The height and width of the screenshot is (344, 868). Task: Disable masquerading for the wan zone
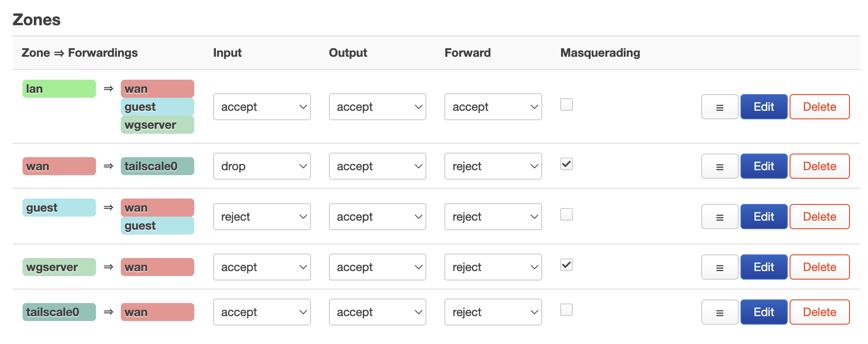tap(566, 164)
